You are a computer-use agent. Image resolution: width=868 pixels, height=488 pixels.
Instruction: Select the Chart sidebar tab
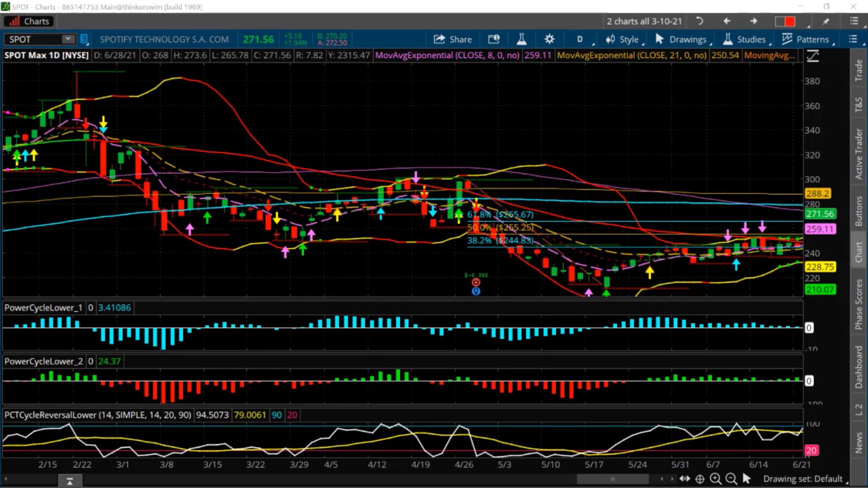pyautogui.click(x=859, y=252)
